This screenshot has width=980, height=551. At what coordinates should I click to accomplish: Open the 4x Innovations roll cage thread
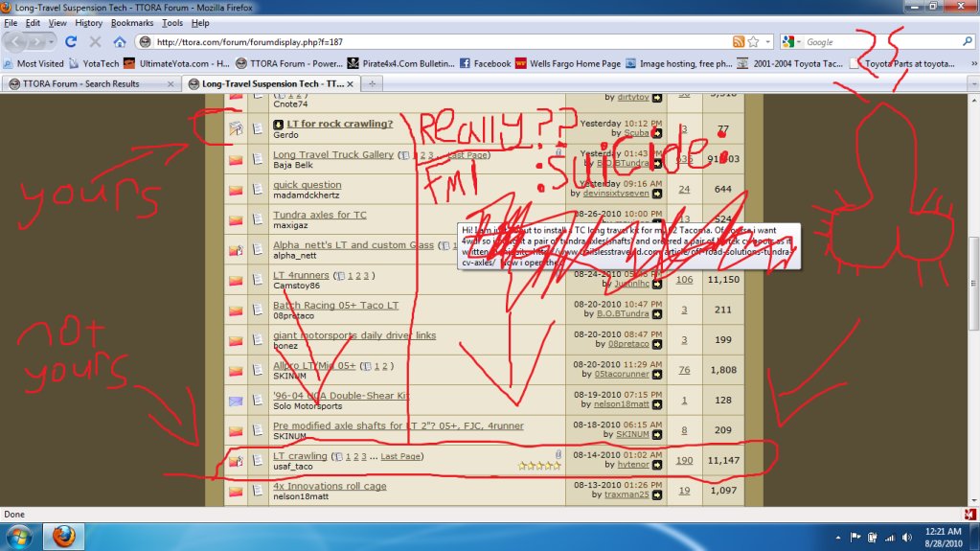pyautogui.click(x=330, y=486)
